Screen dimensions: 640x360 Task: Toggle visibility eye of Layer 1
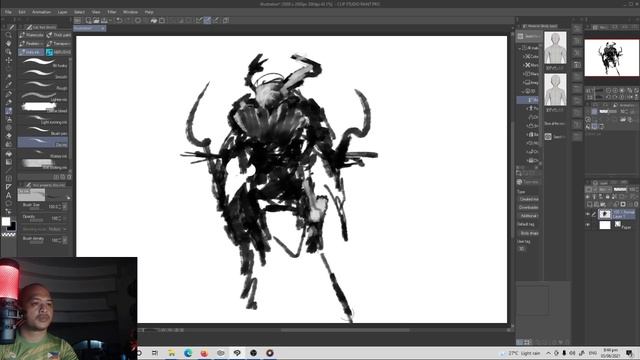pyautogui.click(x=588, y=214)
